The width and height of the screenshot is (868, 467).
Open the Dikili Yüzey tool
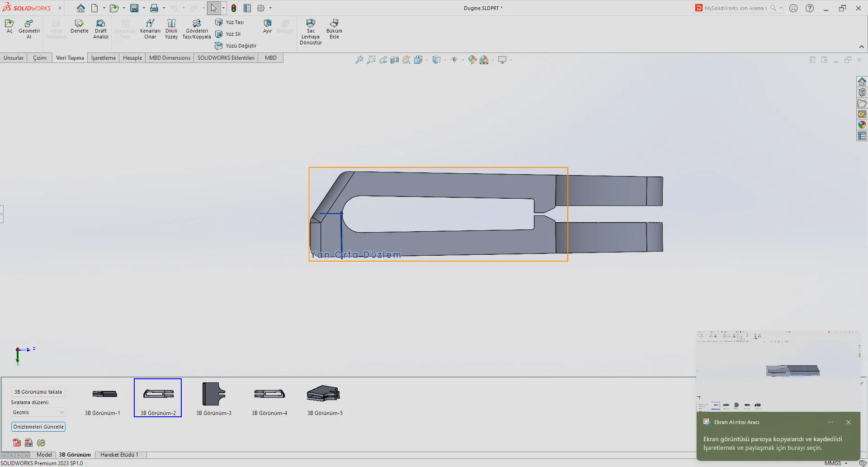click(x=171, y=29)
